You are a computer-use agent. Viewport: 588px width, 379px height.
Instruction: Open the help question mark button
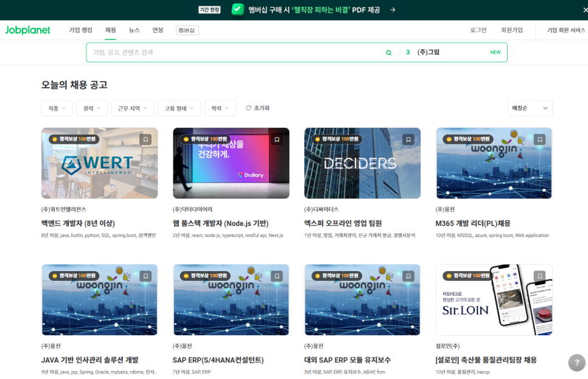click(577, 363)
